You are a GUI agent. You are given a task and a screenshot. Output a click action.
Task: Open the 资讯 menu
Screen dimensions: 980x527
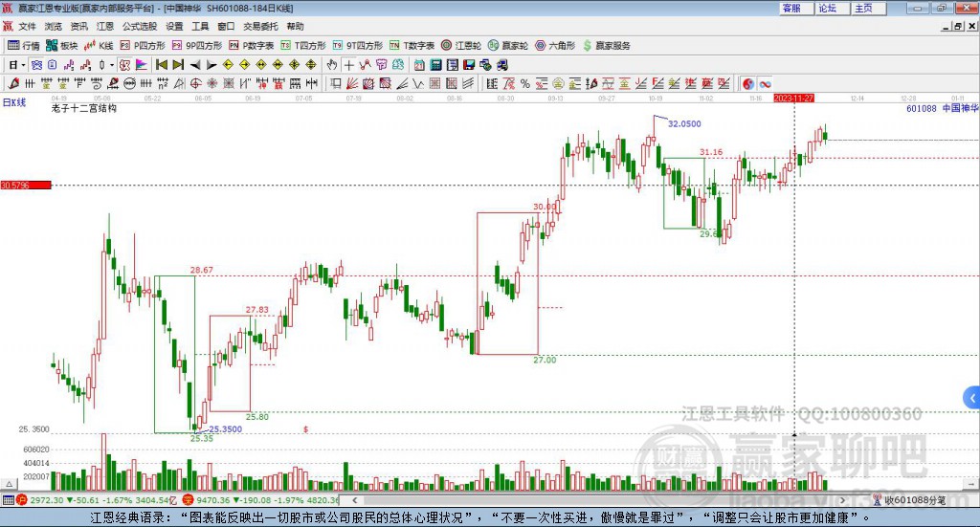point(78,26)
